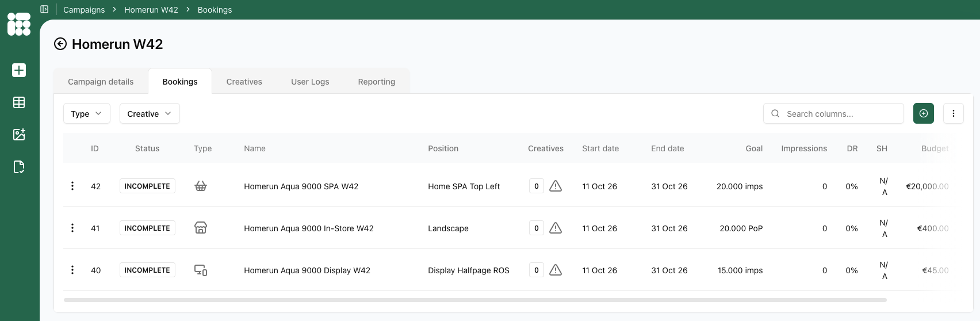The height and width of the screenshot is (321, 980).
Task: Open row actions menu for booking 41
Action: point(72,228)
